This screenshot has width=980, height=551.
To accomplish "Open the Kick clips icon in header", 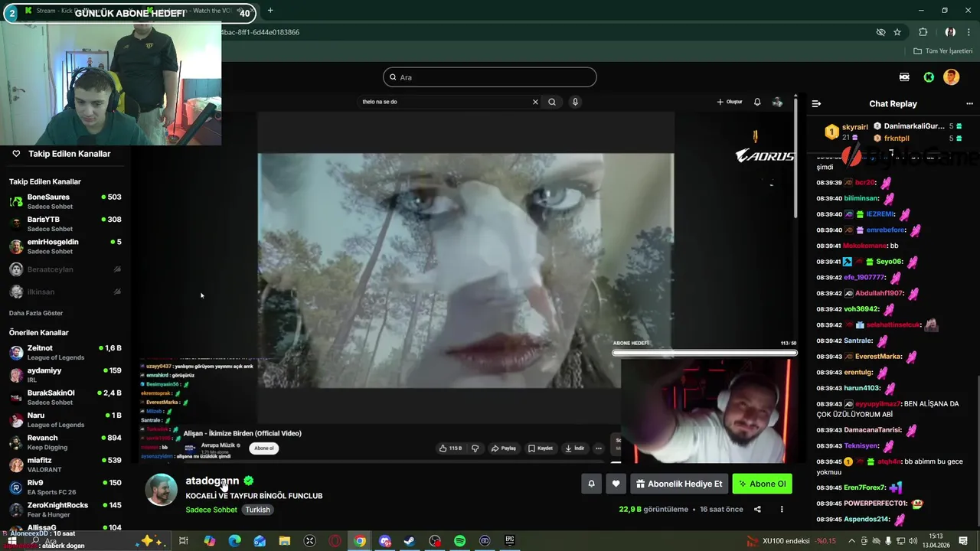I will coord(904,77).
